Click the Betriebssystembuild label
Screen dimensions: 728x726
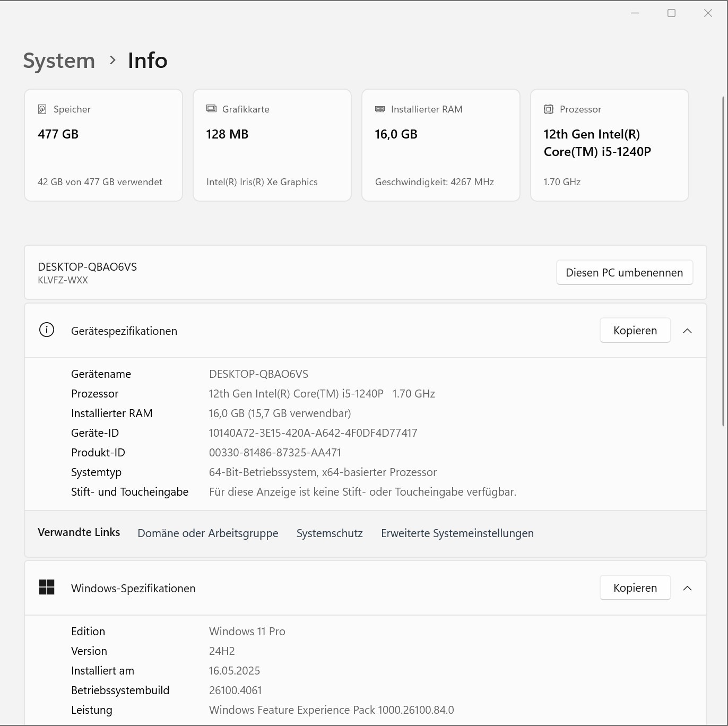tap(120, 690)
